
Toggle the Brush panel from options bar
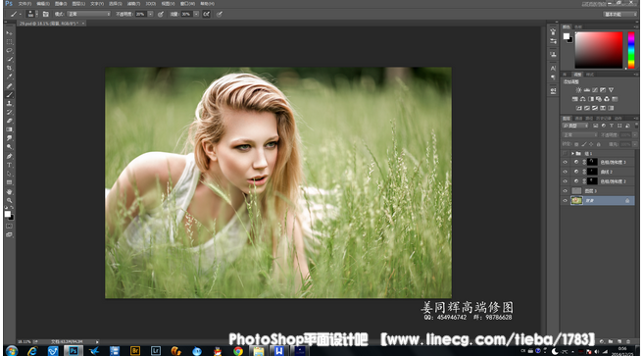point(46,14)
